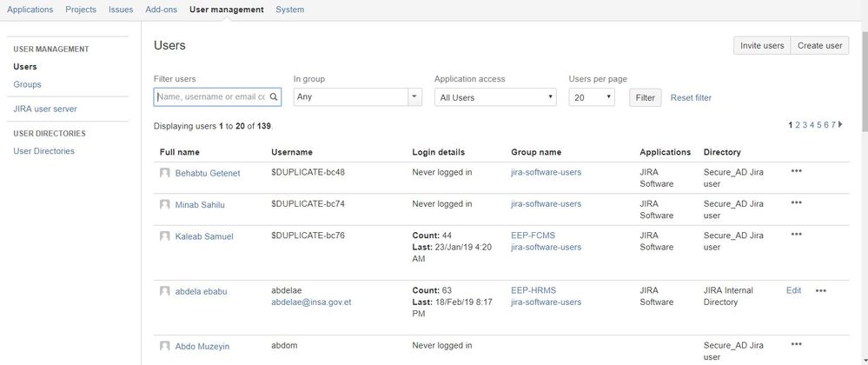Open abdela ebabu user profile

coord(201,291)
